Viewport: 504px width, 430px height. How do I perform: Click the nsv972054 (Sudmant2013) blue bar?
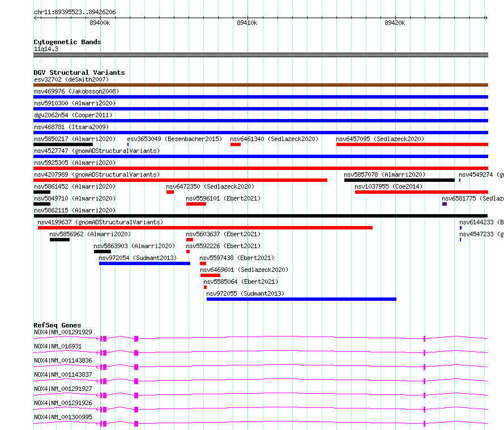[x=144, y=263]
